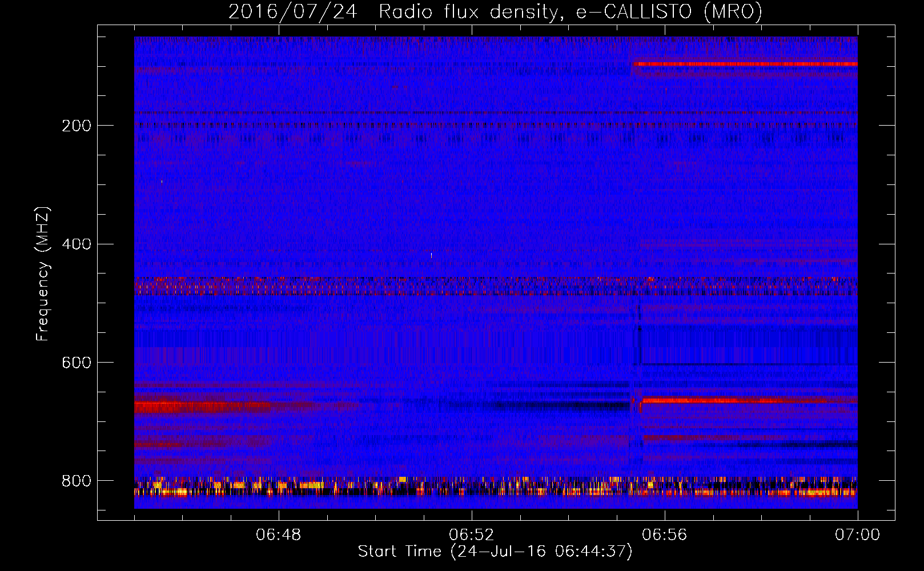
Task: Click the 06:52 time tick label
Action: (x=472, y=535)
